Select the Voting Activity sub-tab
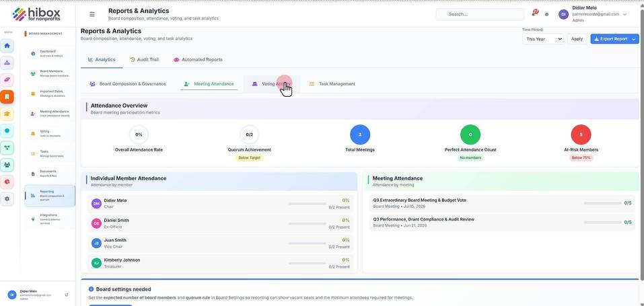The image size is (644, 306). (272, 84)
